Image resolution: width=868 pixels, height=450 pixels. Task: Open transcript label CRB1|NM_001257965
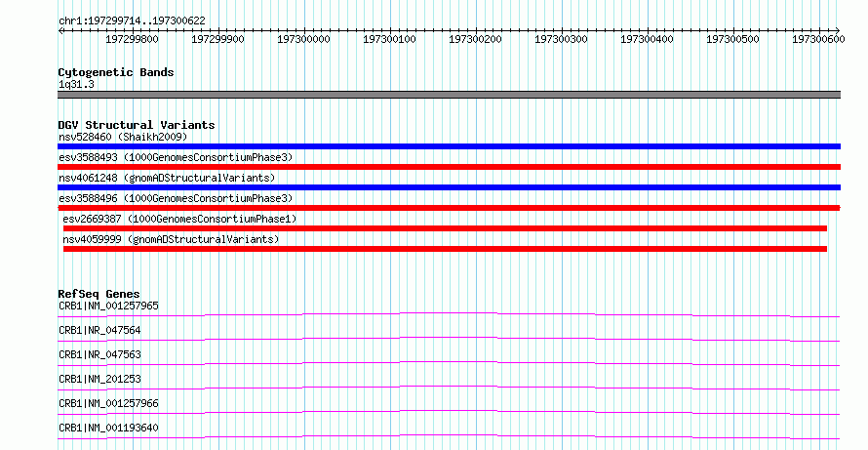click(x=108, y=306)
